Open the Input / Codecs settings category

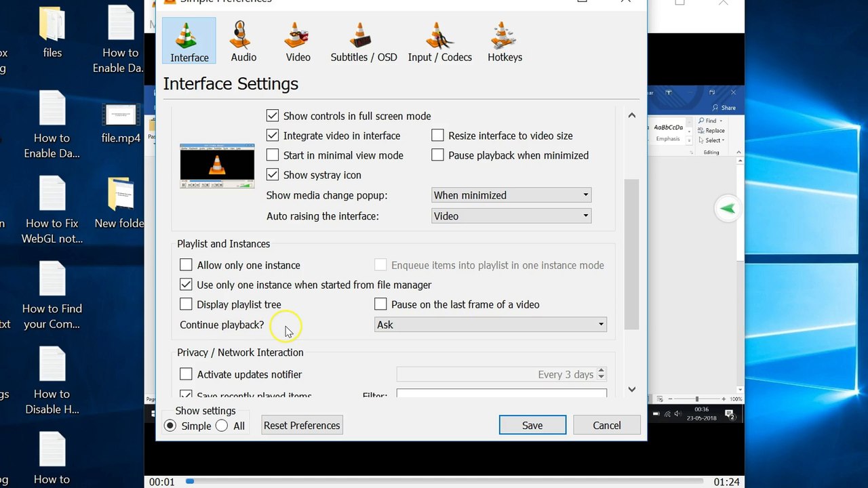439,41
